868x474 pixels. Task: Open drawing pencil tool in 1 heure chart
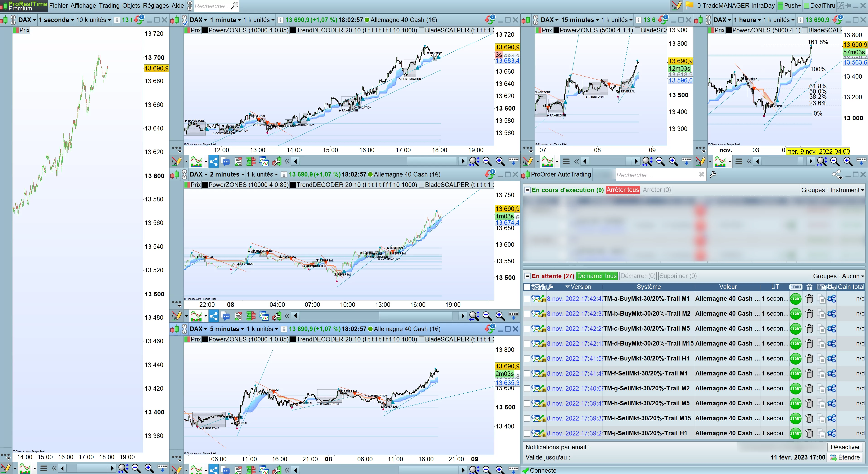[700, 162]
